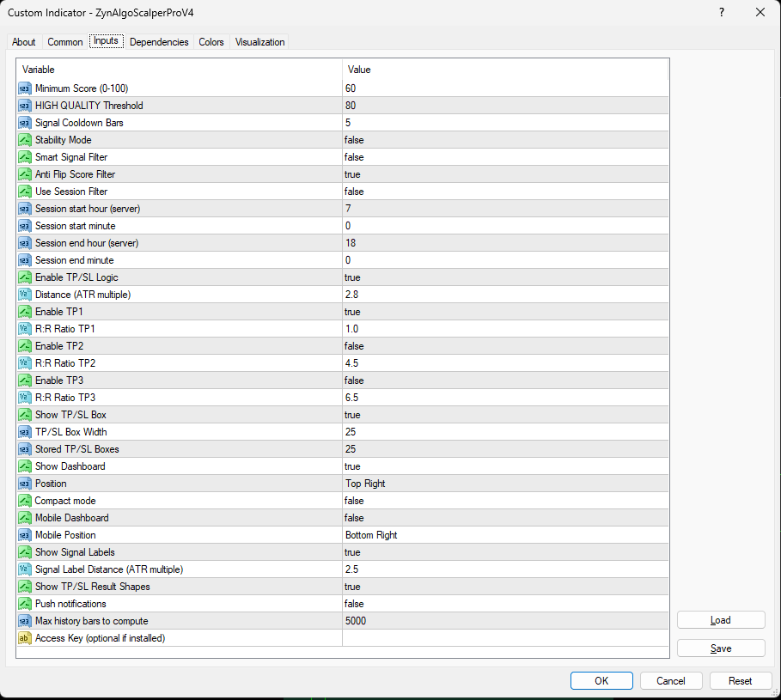Click the boolean icon beside Enable TP/SL Logic

pos(24,277)
